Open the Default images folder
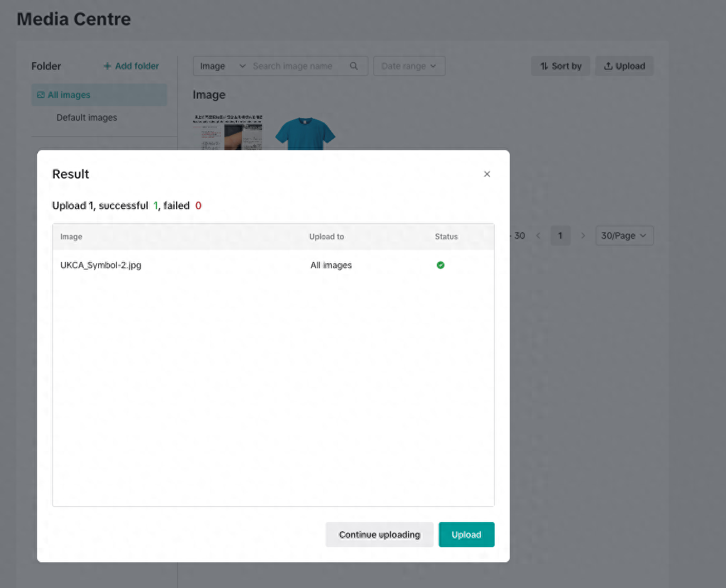 click(87, 117)
